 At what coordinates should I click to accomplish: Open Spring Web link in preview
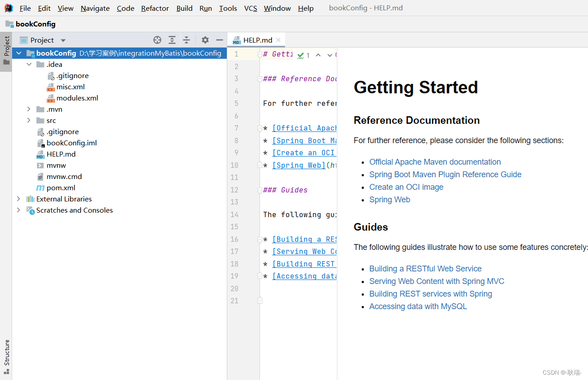(x=389, y=200)
